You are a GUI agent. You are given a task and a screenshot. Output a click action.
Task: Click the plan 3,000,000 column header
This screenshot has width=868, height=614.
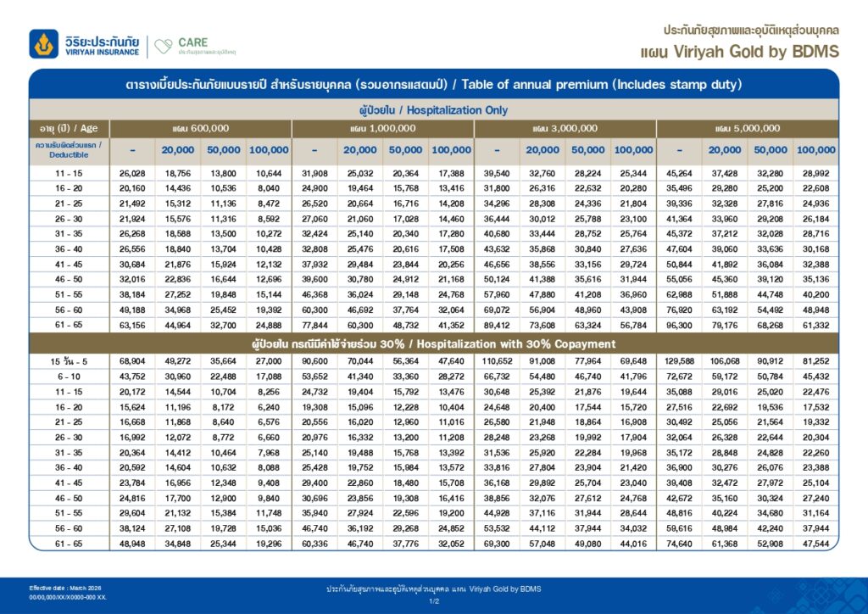[x=565, y=128]
